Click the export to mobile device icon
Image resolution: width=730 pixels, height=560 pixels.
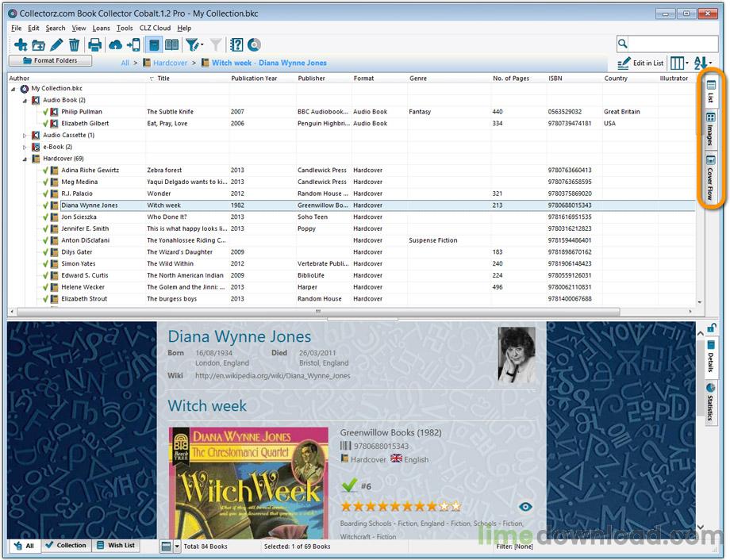pos(133,45)
